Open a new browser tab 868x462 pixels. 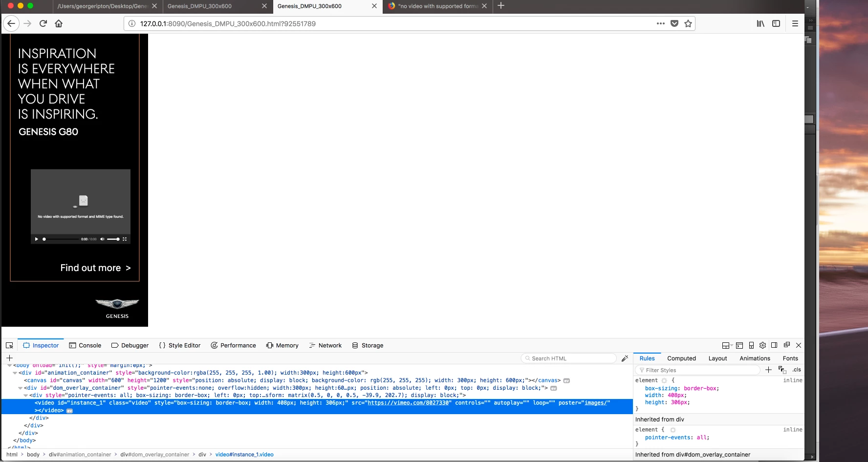tap(501, 6)
